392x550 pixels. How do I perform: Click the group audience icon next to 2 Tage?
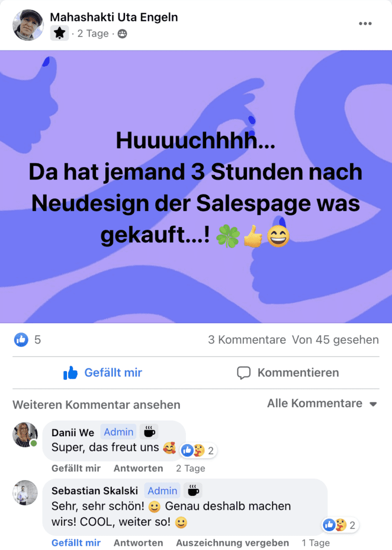122,34
